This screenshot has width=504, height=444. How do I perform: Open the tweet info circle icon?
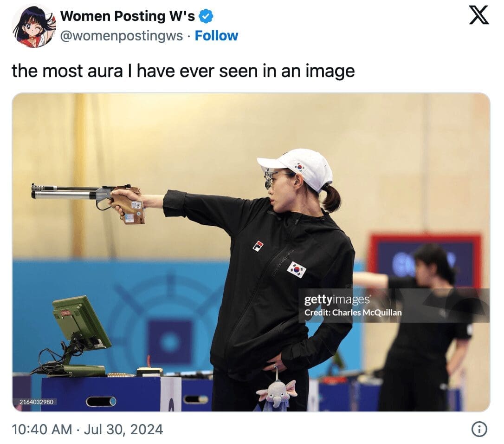479,429
